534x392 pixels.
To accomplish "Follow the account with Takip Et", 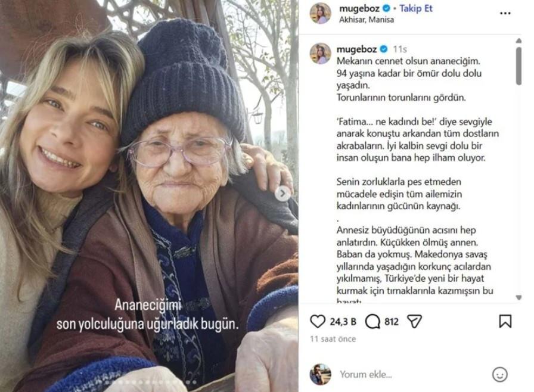I will click(x=416, y=8).
